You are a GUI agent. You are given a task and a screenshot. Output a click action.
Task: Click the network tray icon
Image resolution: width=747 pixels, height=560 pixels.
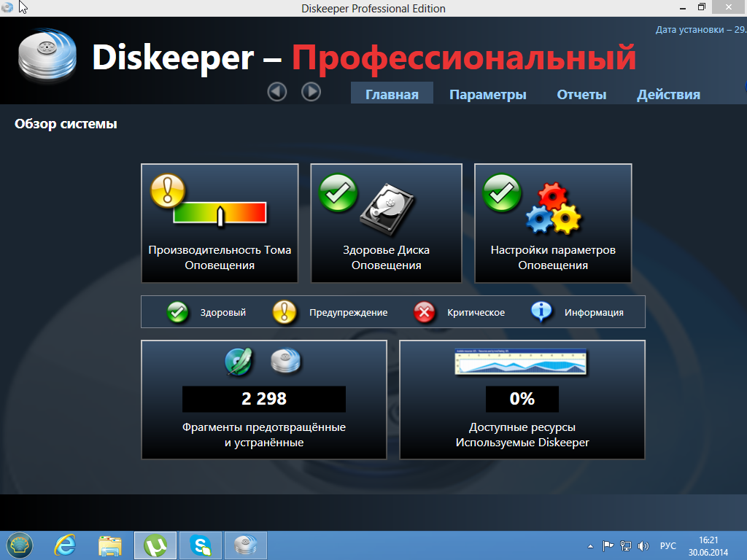coord(625,545)
